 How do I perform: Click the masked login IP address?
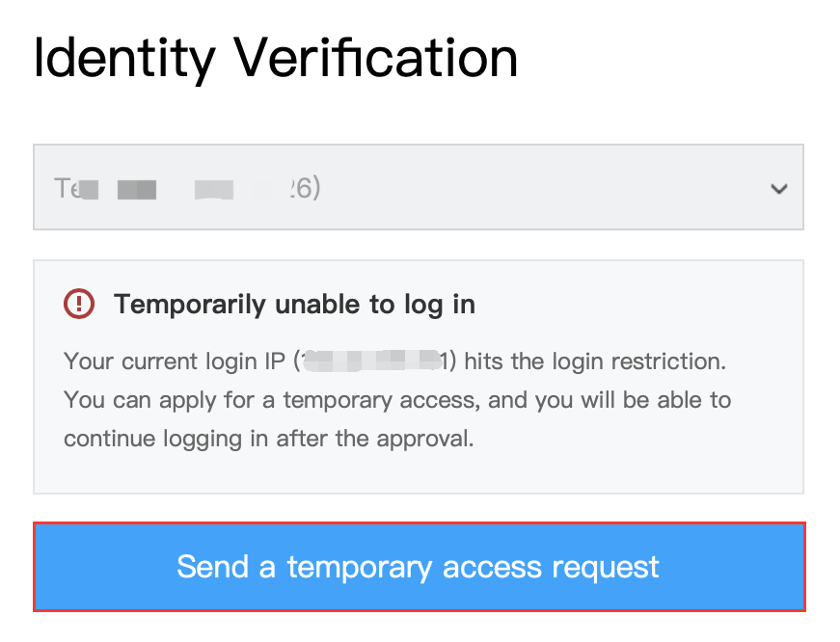click(x=372, y=361)
